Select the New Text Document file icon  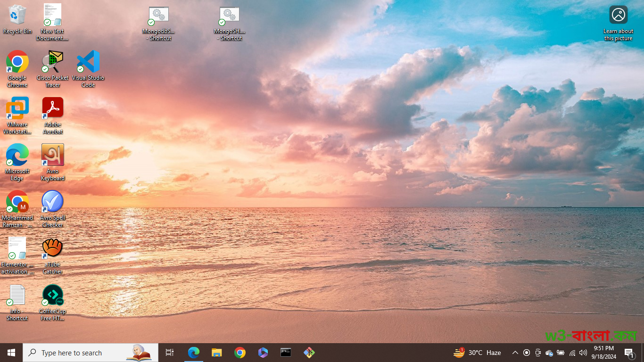coord(53,22)
